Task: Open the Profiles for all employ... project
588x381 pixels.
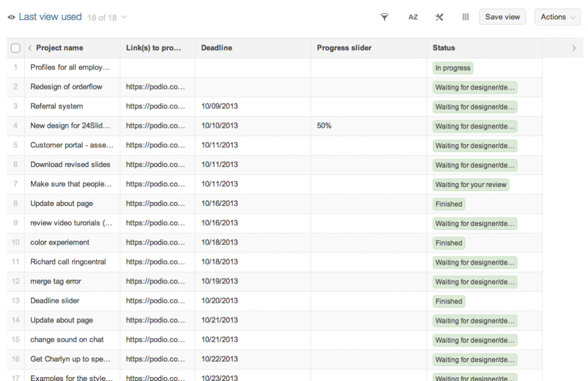Action: click(70, 68)
